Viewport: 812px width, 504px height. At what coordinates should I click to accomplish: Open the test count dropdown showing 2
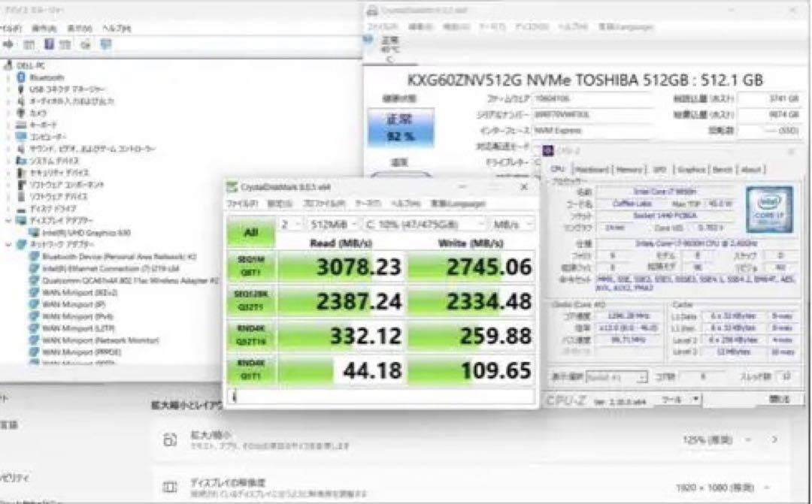(x=291, y=224)
